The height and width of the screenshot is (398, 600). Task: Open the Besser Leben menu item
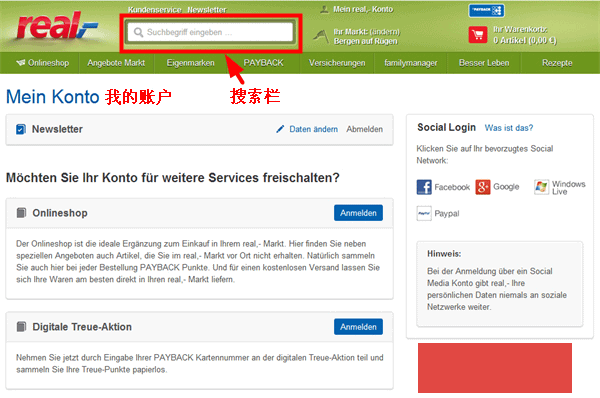click(x=484, y=63)
